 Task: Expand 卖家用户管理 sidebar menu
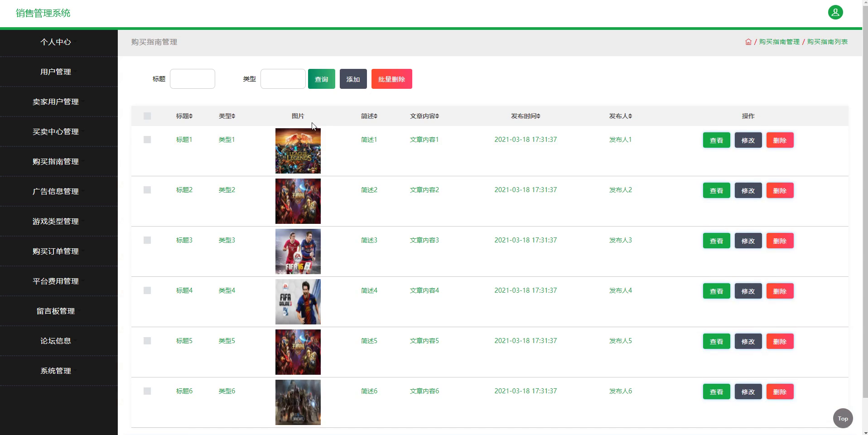pyautogui.click(x=59, y=101)
